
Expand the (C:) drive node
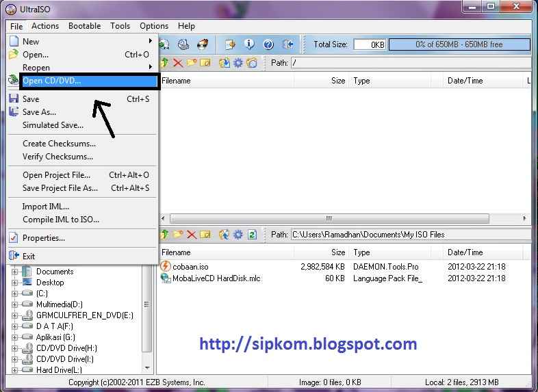[14, 293]
